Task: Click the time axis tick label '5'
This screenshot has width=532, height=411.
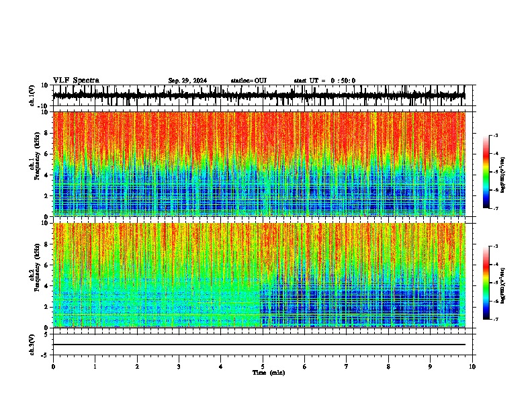Action: [263, 367]
